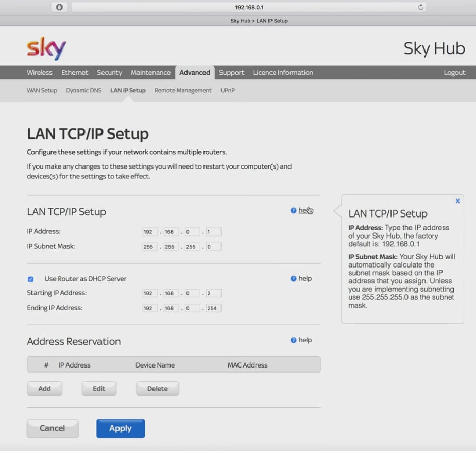Open the Maintenance tab

pyautogui.click(x=150, y=73)
